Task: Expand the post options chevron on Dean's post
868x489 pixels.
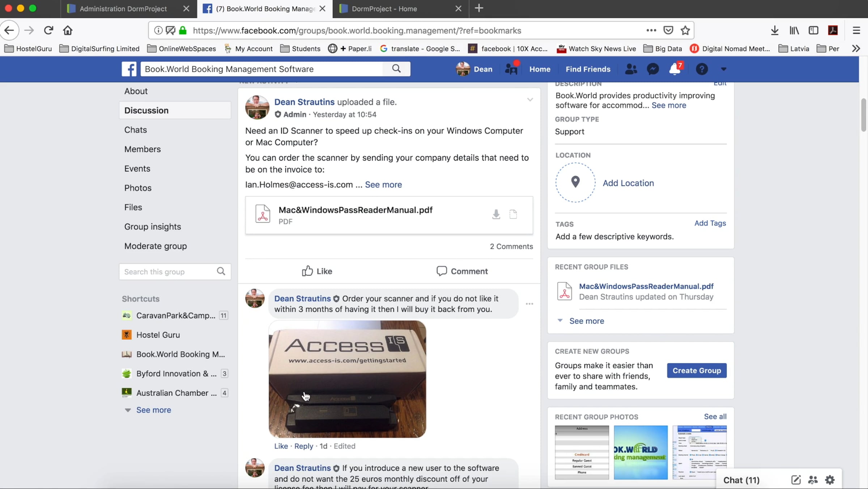Action: coord(530,100)
